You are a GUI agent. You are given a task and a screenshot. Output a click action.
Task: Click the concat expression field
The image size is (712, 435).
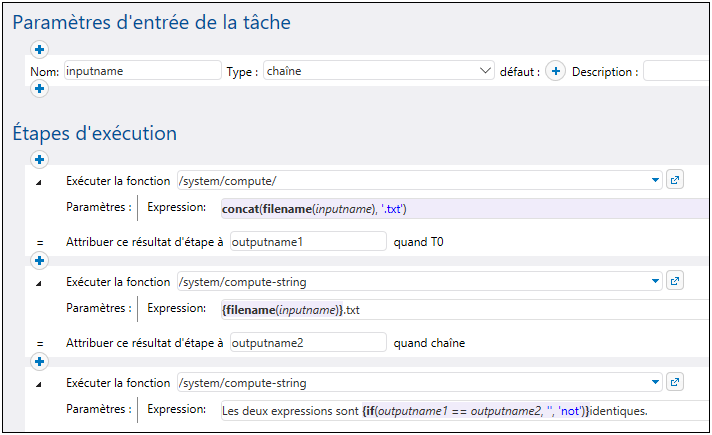point(460,209)
